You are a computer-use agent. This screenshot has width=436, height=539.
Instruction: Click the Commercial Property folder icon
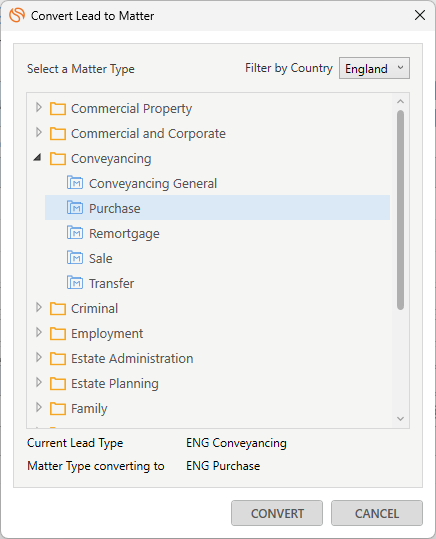tap(58, 109)
